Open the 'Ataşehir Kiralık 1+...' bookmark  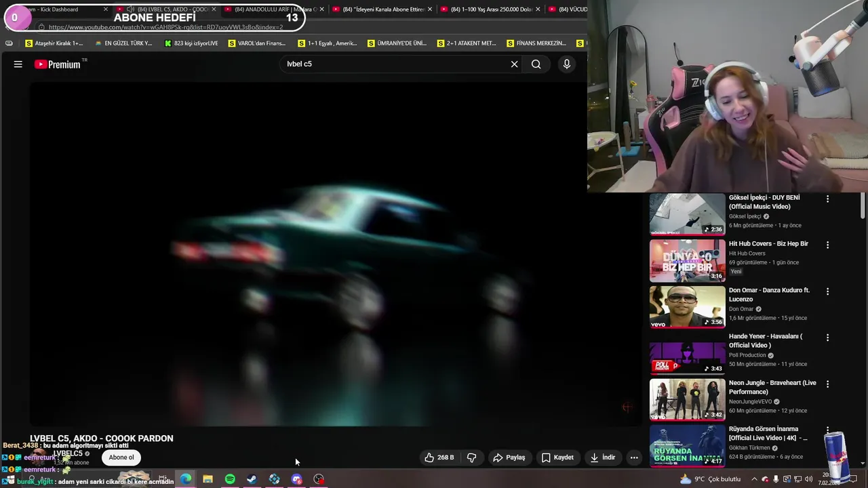(x=54, y=43)
